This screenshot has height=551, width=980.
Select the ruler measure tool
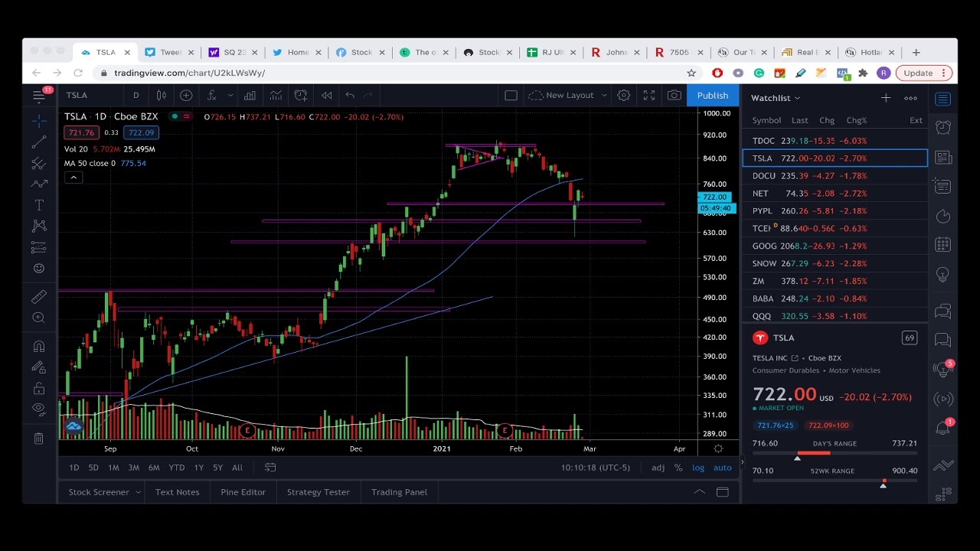38,297
